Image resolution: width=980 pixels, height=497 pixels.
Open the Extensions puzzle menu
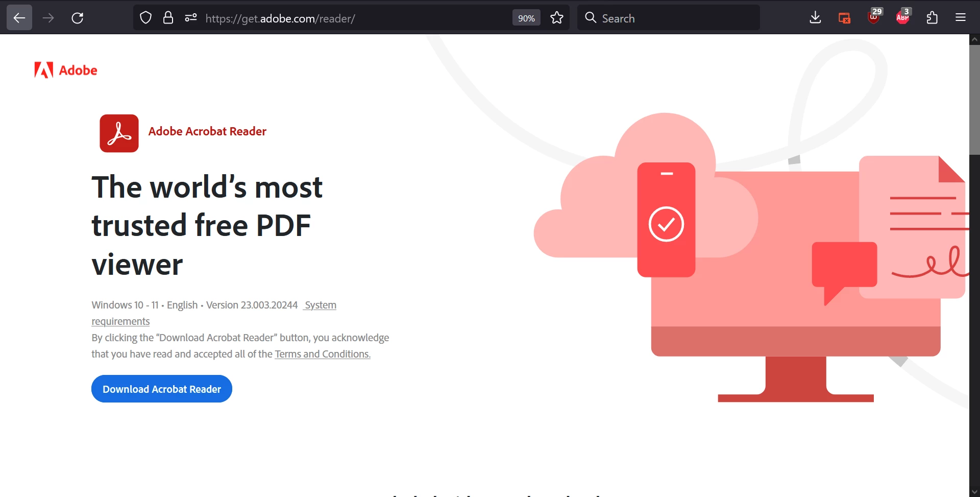[932, 18]
